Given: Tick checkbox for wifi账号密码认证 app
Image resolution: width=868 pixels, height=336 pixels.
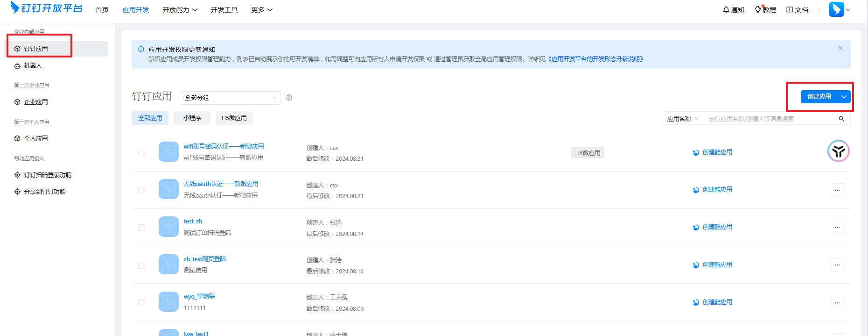Looking at the screenshot, I should (x=141, y=153).
